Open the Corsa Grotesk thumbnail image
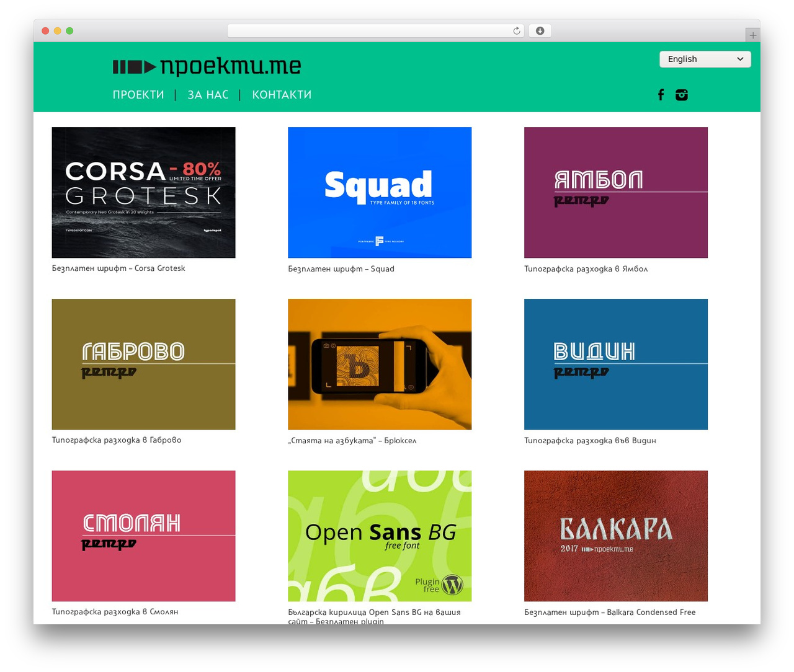 click(143, 192)
